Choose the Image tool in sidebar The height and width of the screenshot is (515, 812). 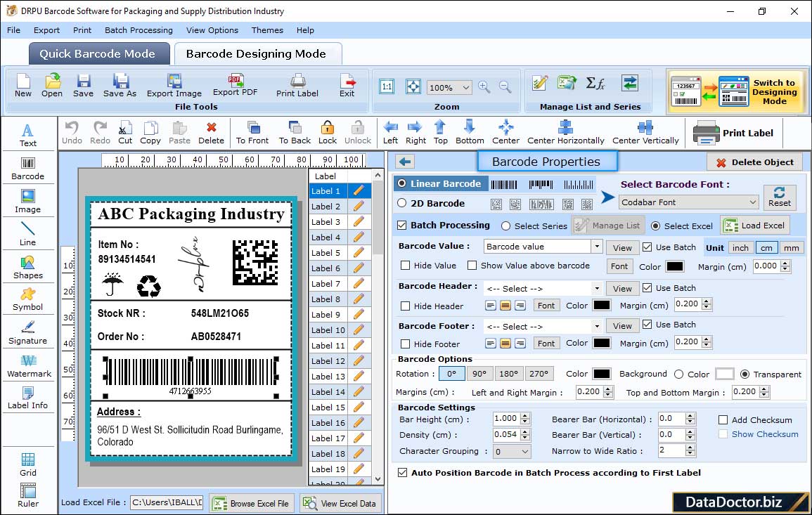(x=28, y=202)
